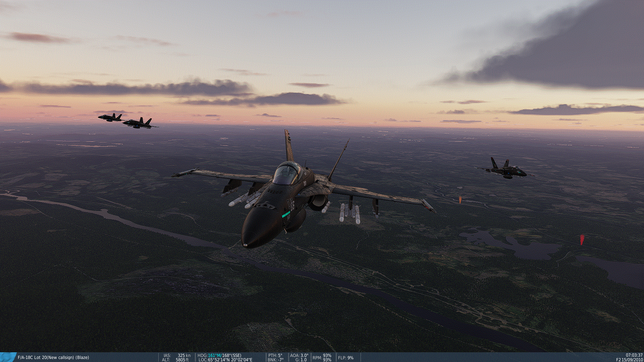The width and height of the screenshot is (644, 362).
Task: Toggle the BNK bank angle display field
Action: click(275, 360)
